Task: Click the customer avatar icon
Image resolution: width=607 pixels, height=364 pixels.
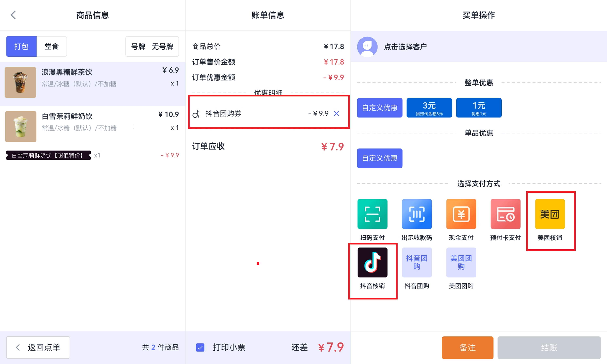Action: [x=367, y=47]
